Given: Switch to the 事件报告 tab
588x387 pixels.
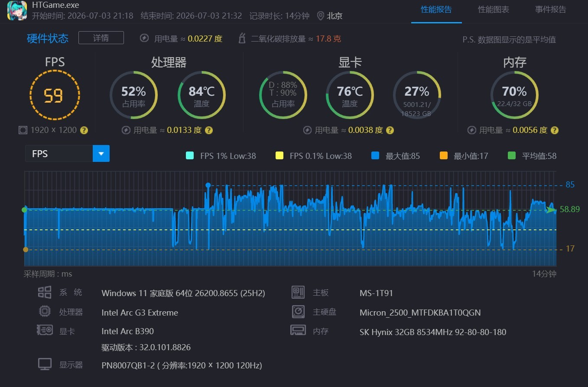Looking at the screenshot, I should (x=551, y=10).
